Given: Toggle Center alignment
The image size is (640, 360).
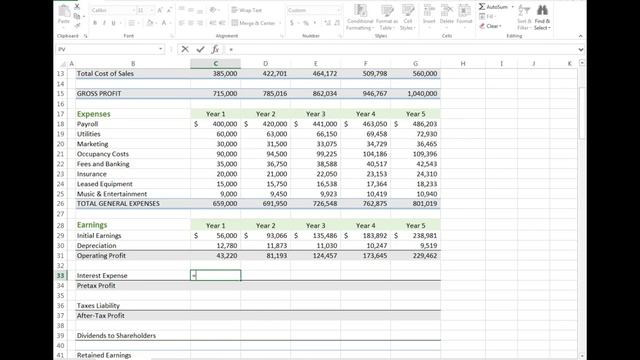Looking at the screenshot, I should (191, 23).
